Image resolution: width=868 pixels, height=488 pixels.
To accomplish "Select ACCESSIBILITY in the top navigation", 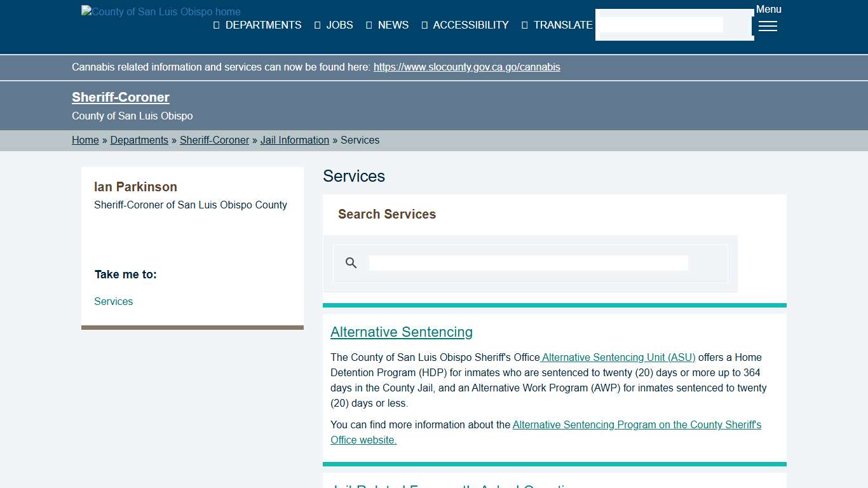I will [470, 25].
